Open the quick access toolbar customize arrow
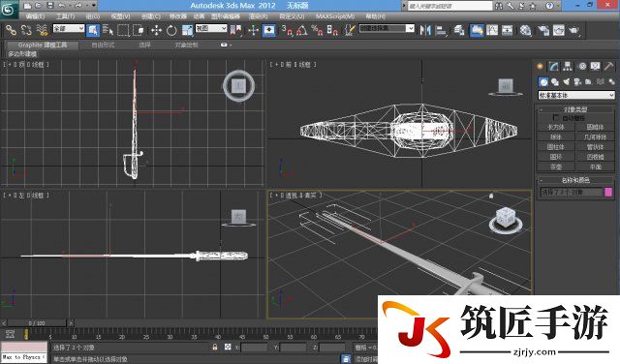This screenshot has height=364, width=620. pyautogui.click(x=94, y=6)
